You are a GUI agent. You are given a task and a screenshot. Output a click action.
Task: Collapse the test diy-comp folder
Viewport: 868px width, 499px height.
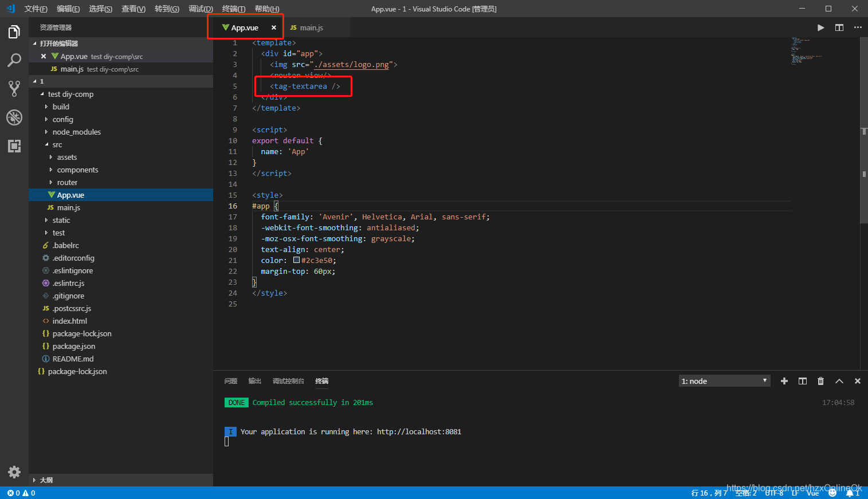tap(121, 94)
